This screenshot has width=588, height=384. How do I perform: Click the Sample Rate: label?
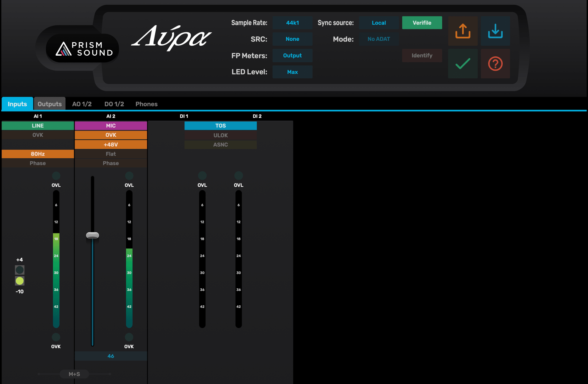249,23
